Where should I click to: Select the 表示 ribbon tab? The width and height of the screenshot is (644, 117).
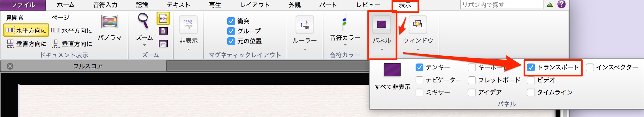point(405,5)
